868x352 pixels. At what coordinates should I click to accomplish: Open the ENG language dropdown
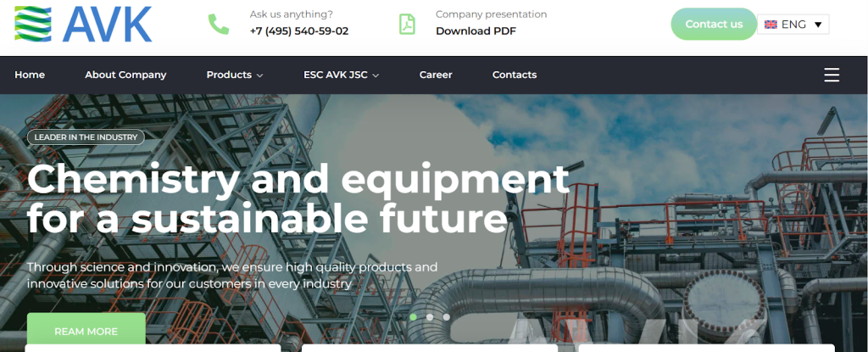(793, 25)
